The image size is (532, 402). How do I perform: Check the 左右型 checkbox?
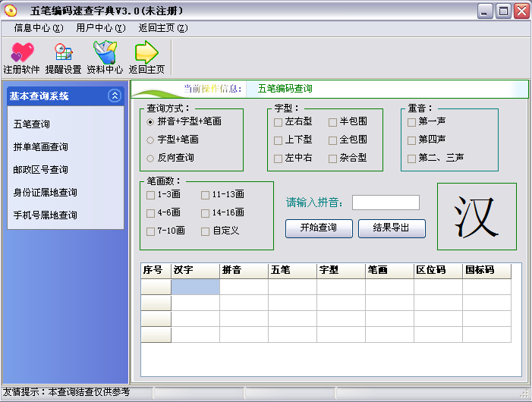(x=278, y=122)
